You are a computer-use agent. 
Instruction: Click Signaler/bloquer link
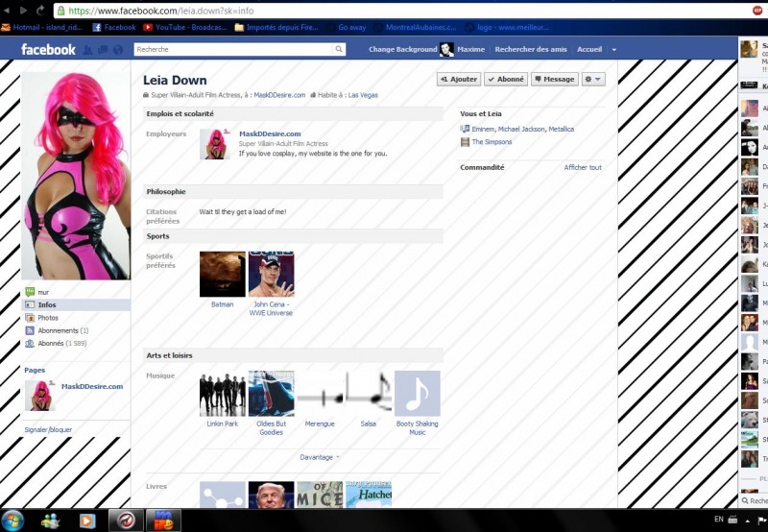48,429
